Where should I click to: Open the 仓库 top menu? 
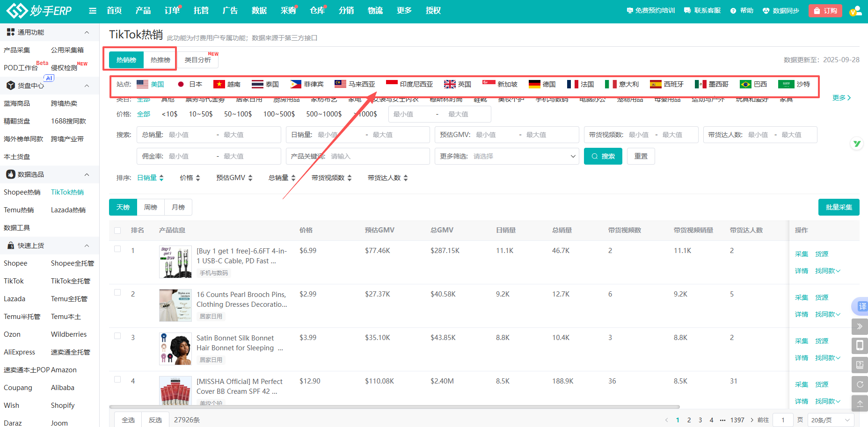point(317,10)
